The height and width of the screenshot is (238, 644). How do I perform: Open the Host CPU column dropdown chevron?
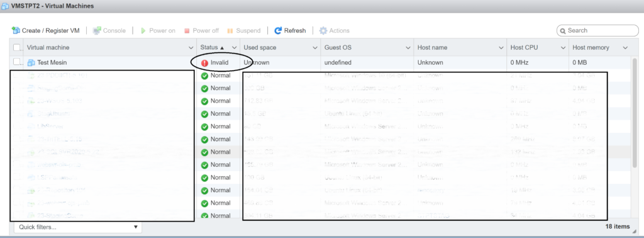(x=563, y=48)
